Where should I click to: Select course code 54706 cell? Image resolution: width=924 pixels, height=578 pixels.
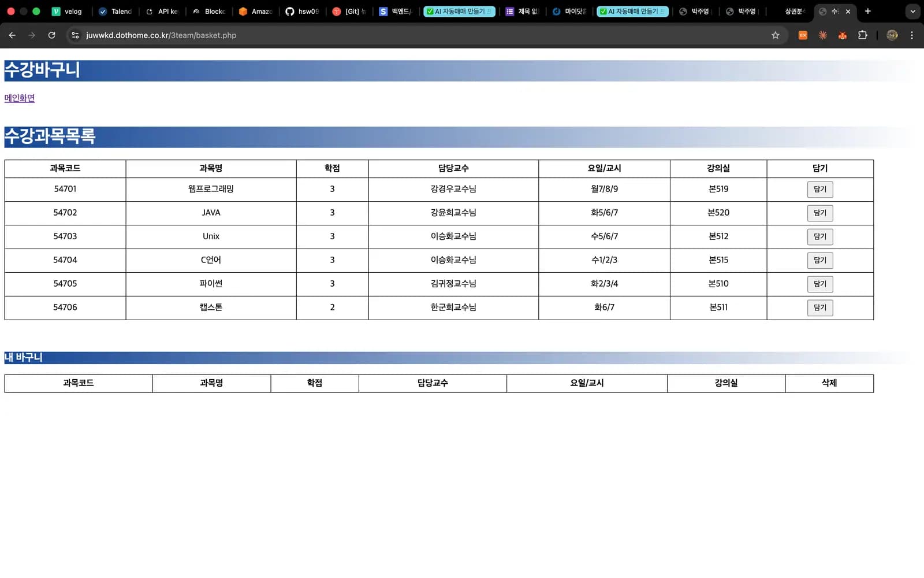point(65,307)
